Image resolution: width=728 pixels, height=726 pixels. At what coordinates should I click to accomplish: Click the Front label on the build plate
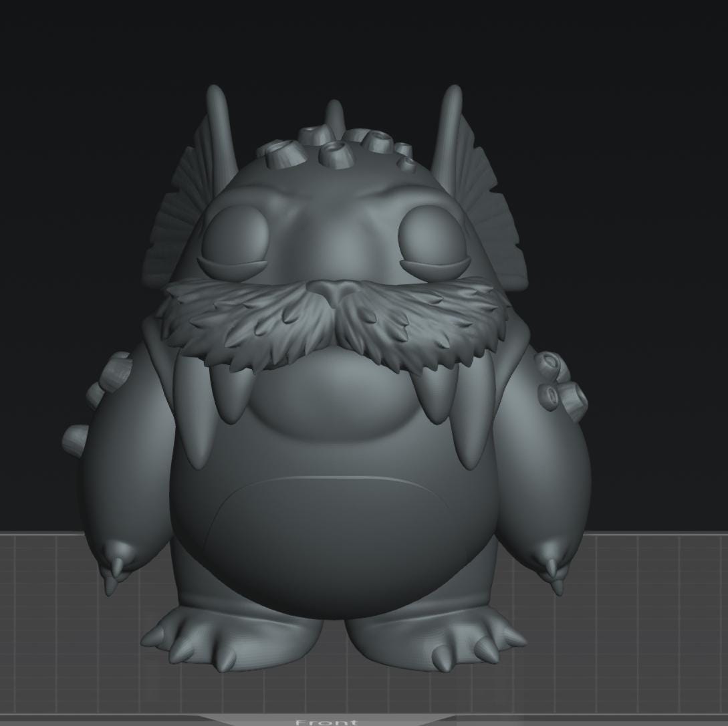point(326,722)
